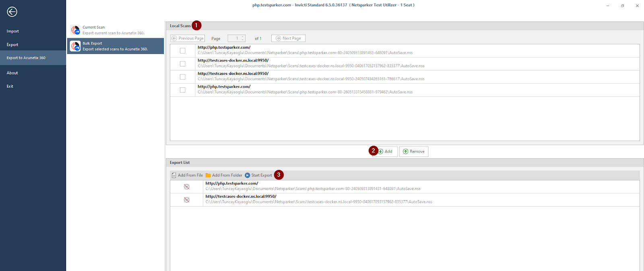Select the Bulk Export option
644x271 pixels.
click(x=116, y=46)
